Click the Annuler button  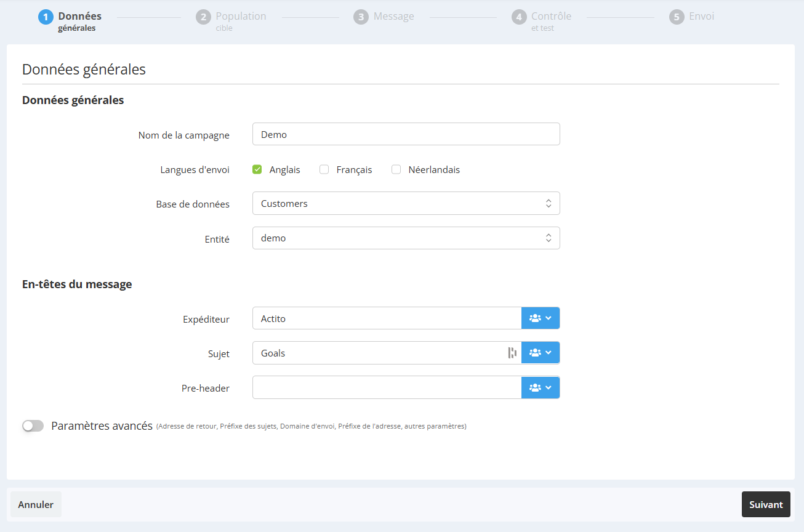[36, 504]
